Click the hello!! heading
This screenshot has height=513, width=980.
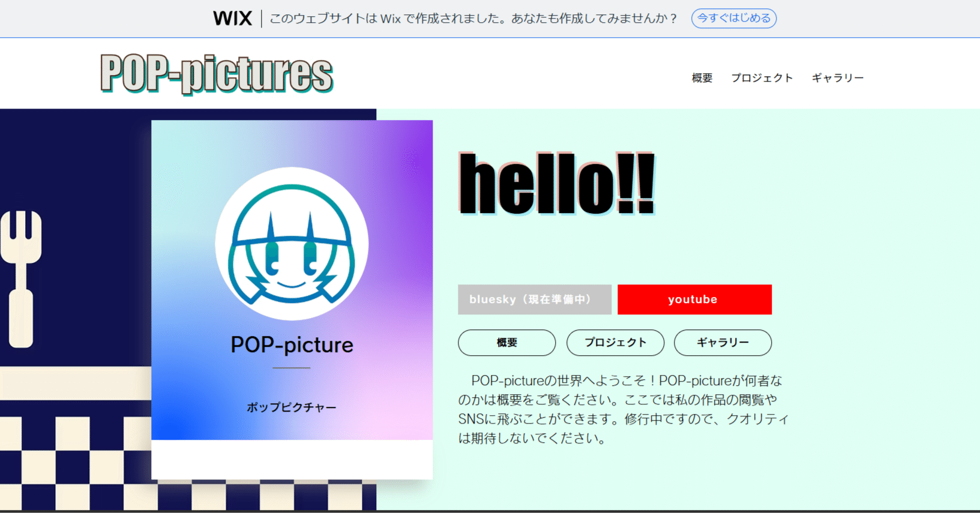557,184
